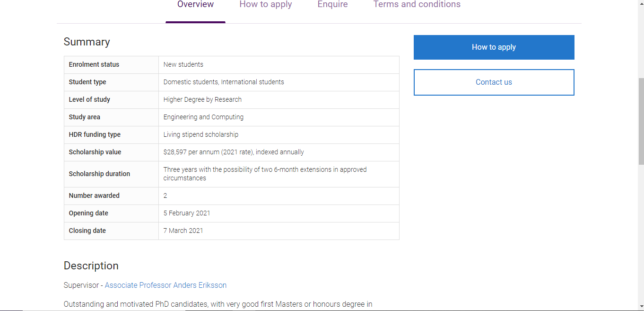Click the HDR funding type label

pyautogui.click(x=95, y=135)
